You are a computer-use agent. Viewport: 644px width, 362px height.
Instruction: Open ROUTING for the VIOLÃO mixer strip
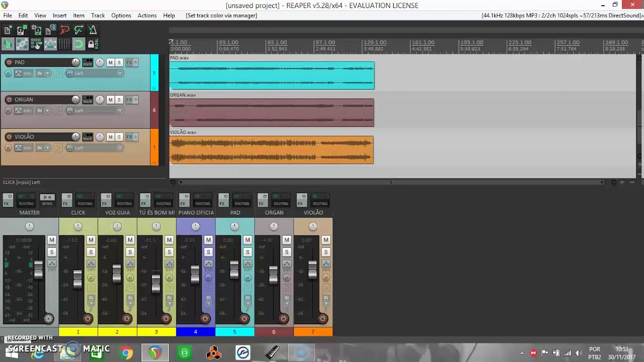coord(320,200)
